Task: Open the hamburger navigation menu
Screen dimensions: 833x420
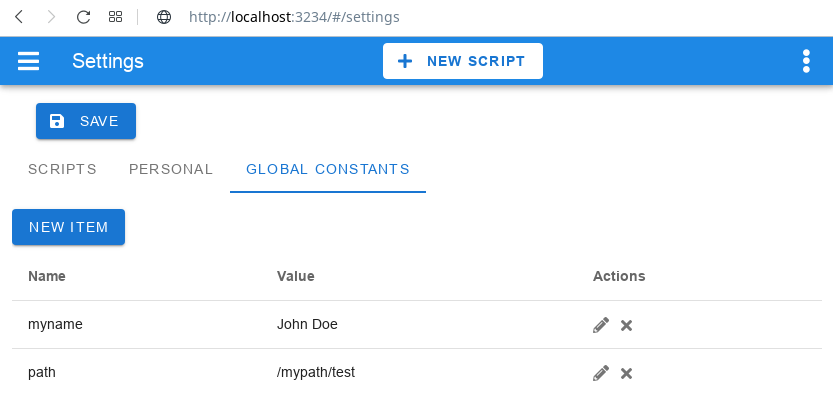Action: 28,61
